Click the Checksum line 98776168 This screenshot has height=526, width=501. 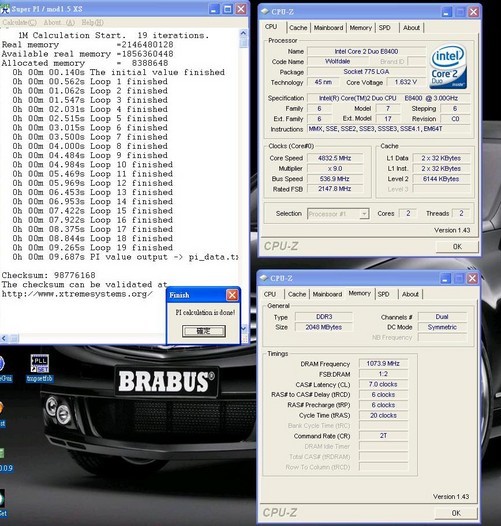pos(49,275)
